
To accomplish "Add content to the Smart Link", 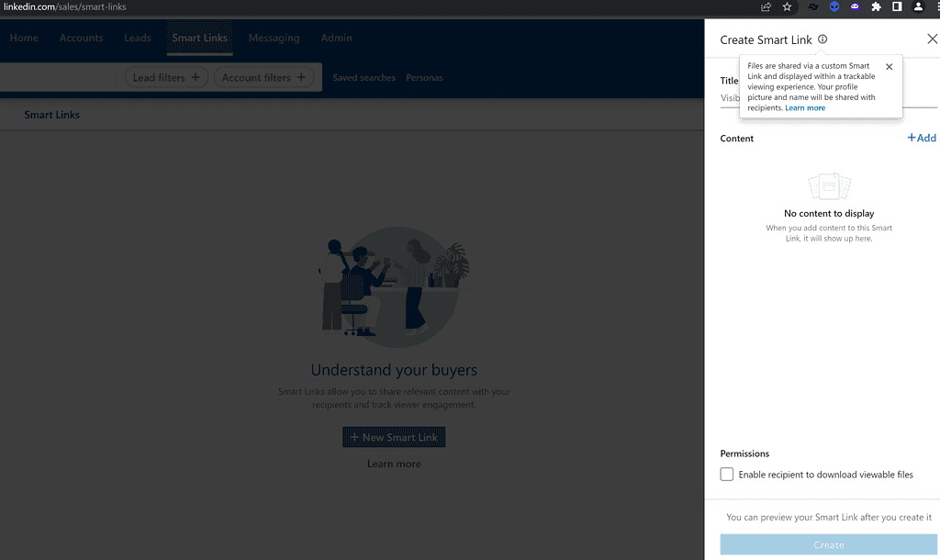I will point(922,138).
